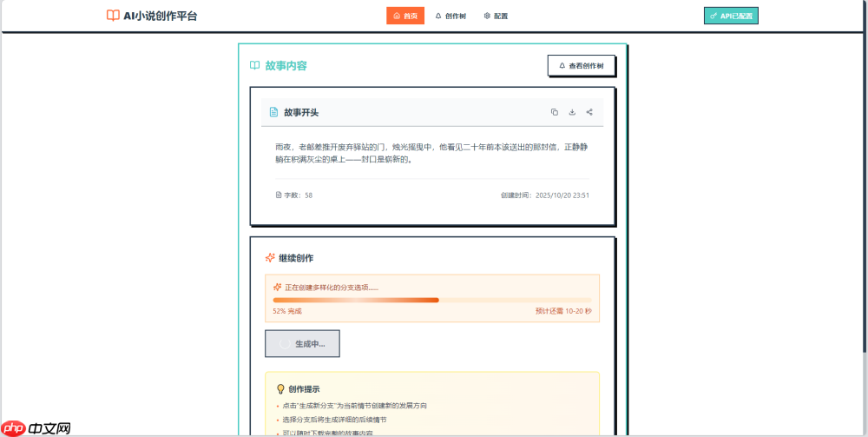Click the home icon in 首页 tab
The height and width of the screenshot is (437, 868).
(x=397, y=16)
